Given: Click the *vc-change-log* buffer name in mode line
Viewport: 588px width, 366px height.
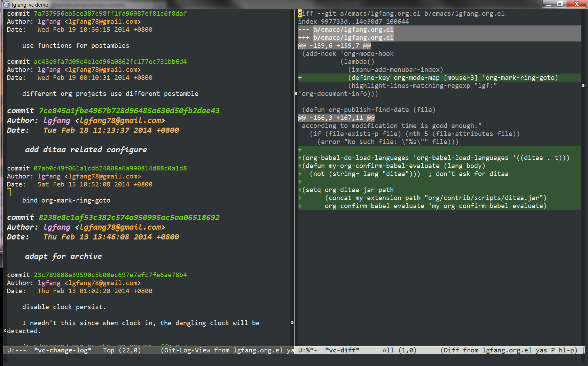Looking at the screenshot, I should (63, 350).
